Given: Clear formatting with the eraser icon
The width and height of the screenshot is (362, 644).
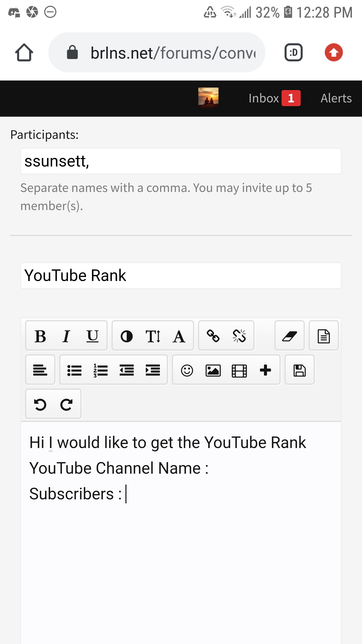Looking at the screenshot, I should coord(290,336).
